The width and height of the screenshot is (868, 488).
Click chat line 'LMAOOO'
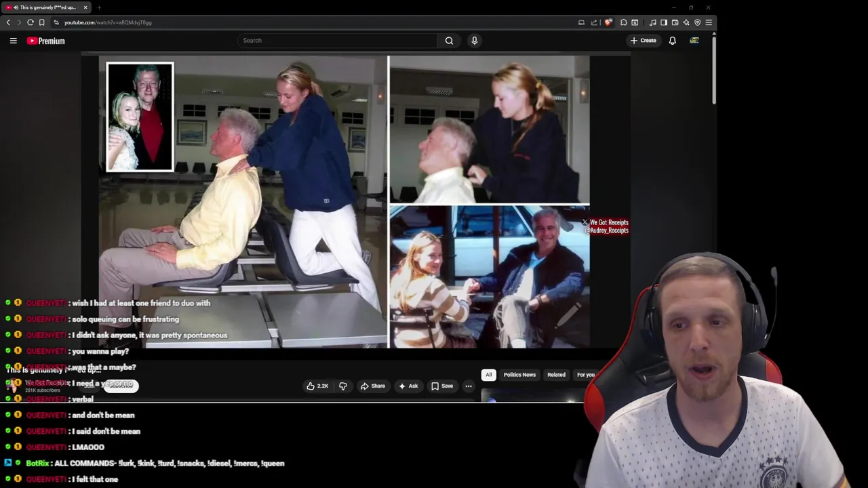point(88,447)
